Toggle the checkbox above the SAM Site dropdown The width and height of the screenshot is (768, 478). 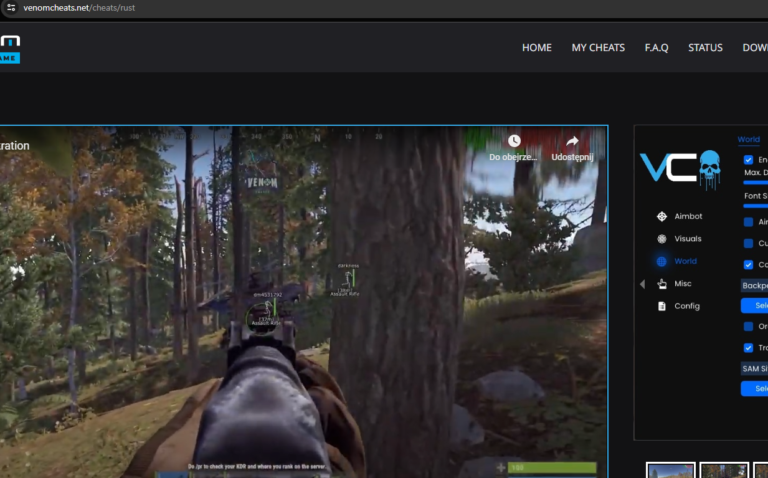749,348
